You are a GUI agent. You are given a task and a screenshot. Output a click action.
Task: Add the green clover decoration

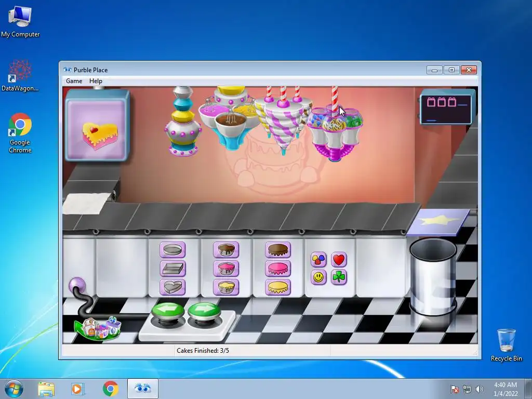pos(339,277)
